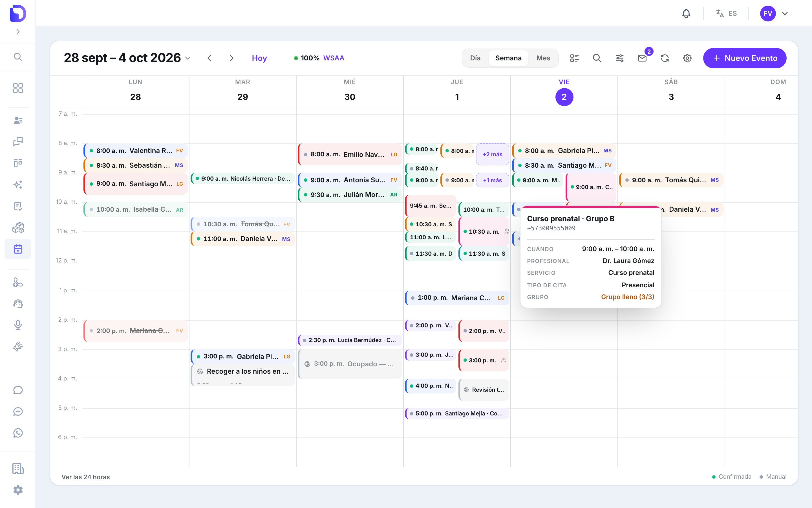The width and height of the screenshot is (812, 508).
Task: Click 'Grupo lleno (3/3)' in popup
Action: coord(627,297)
